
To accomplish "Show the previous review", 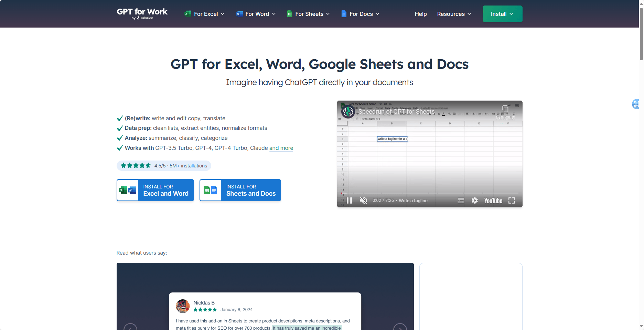I will pos(130,327).
